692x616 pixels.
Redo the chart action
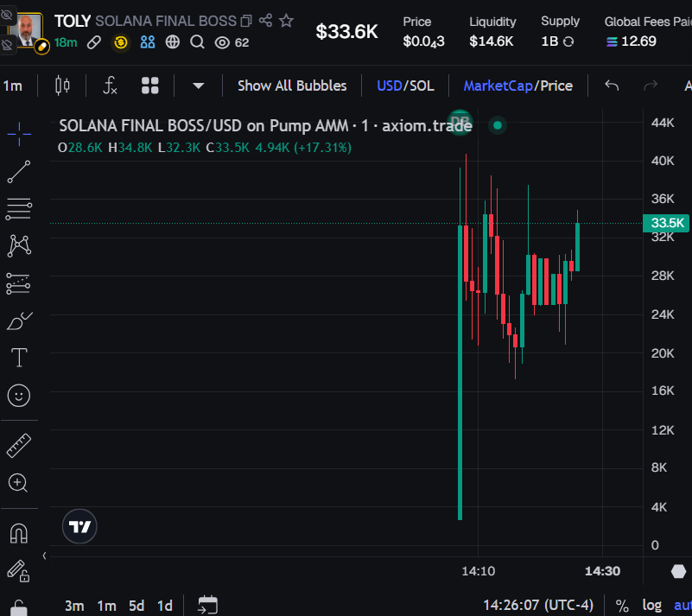(651, 86)
